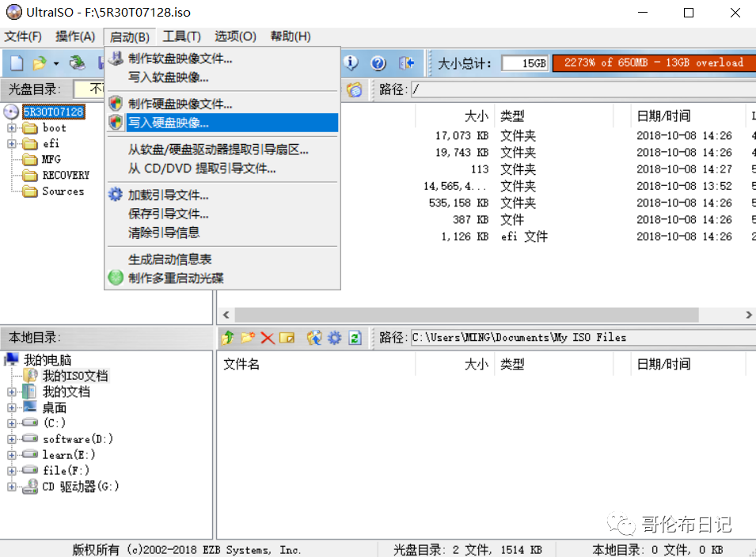The height and width of the screenshot is (557, 756).
Task: Open 文件(F) menu
Action: coord(23,36)
